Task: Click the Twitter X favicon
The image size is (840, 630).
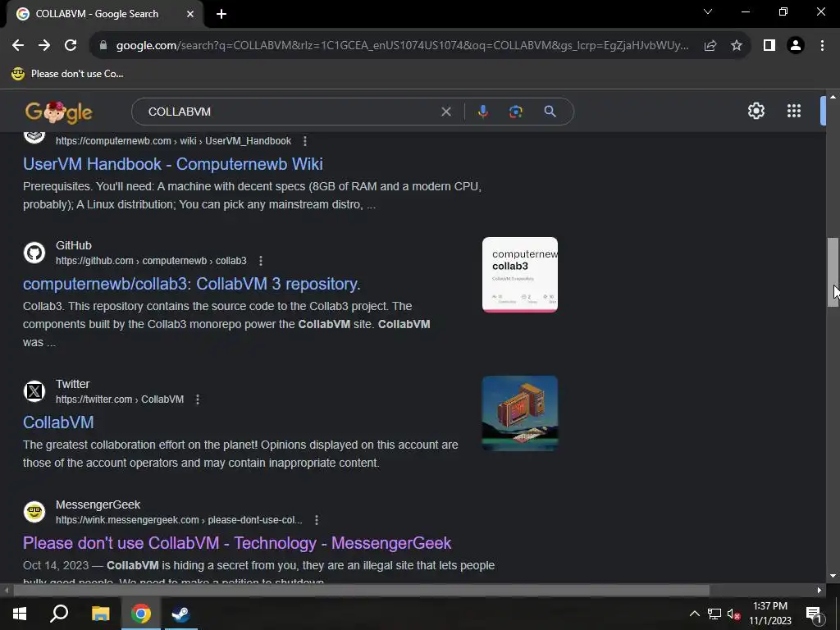Action: 34,391
